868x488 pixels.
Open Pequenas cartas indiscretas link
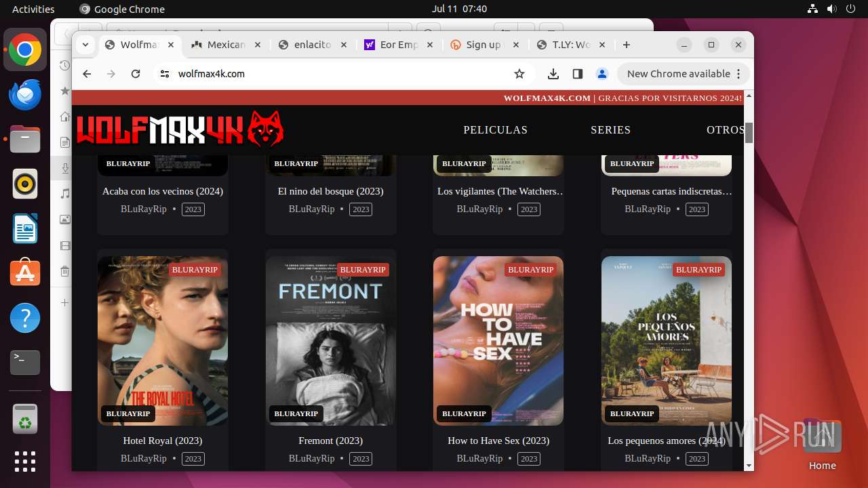671,191
